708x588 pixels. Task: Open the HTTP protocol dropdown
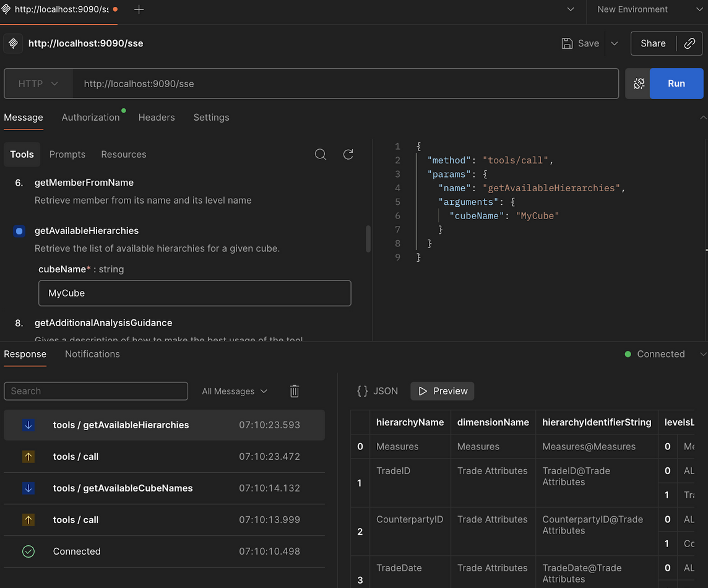(38, 84)
